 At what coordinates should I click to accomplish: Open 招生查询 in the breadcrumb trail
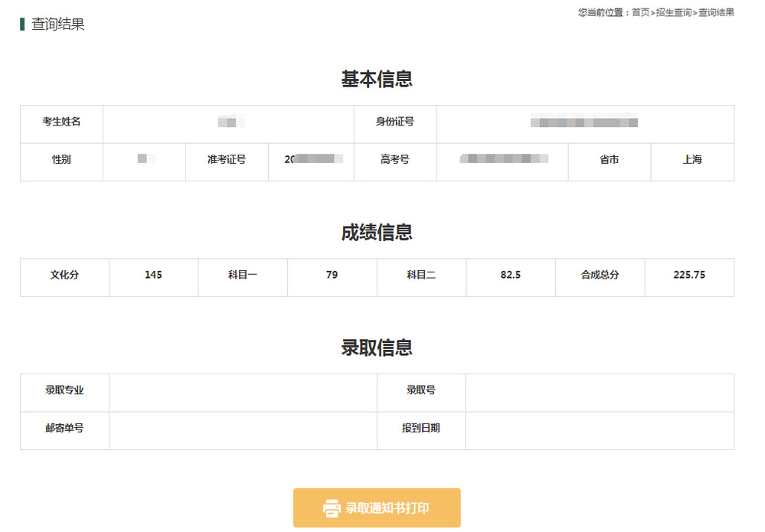[x=674, y=12]
